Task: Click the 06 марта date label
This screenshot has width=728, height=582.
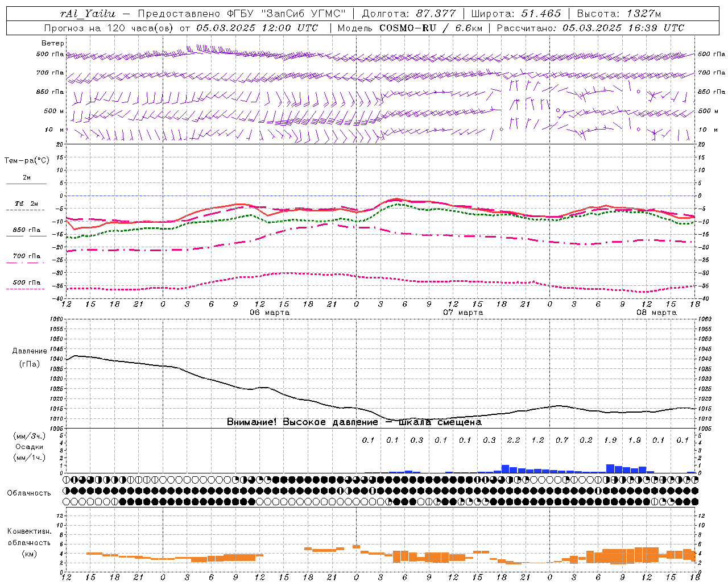Action: pyautogui.click(x=270, y=312)
